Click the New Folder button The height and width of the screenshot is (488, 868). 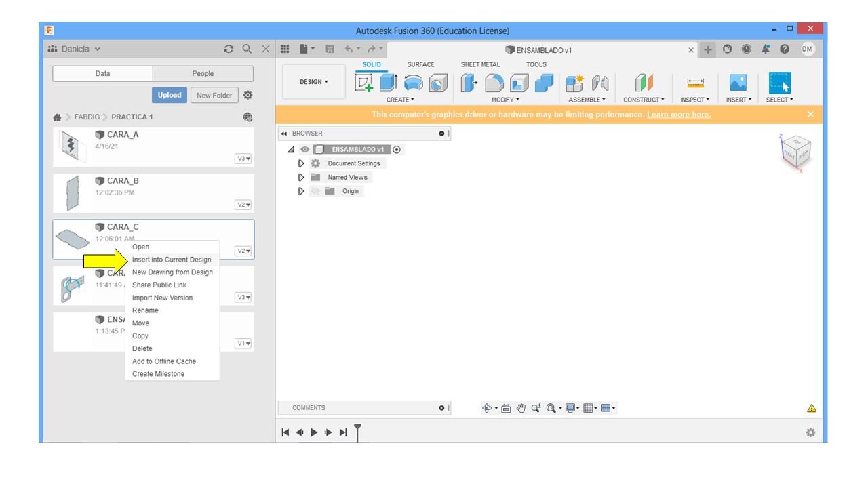[x=214, y=96]
